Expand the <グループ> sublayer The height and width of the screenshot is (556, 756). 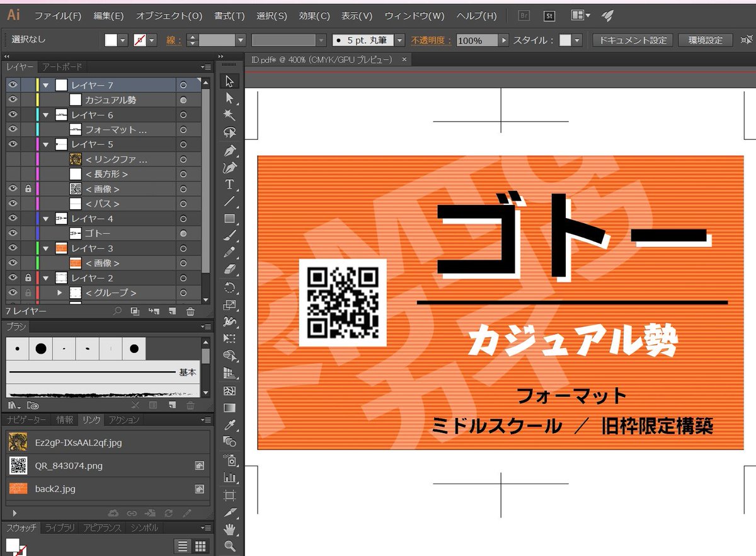[x=60, y=292]
